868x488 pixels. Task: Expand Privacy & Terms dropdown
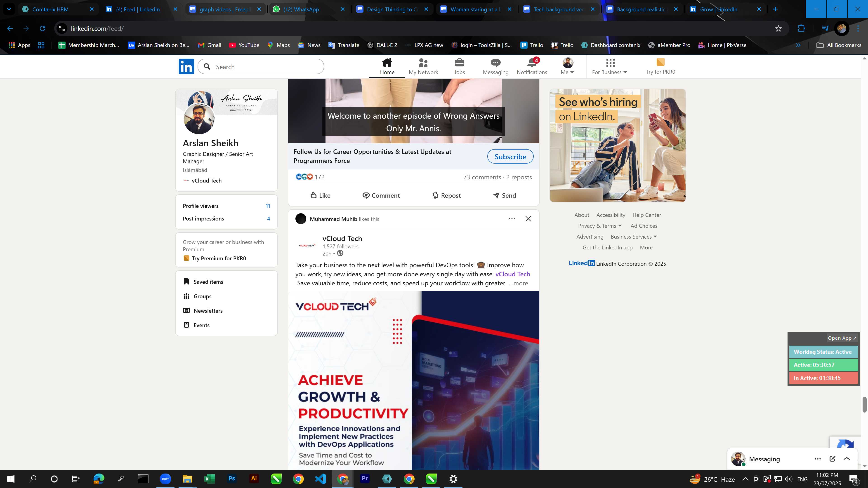pyautogui.click(x=600, y=226)
